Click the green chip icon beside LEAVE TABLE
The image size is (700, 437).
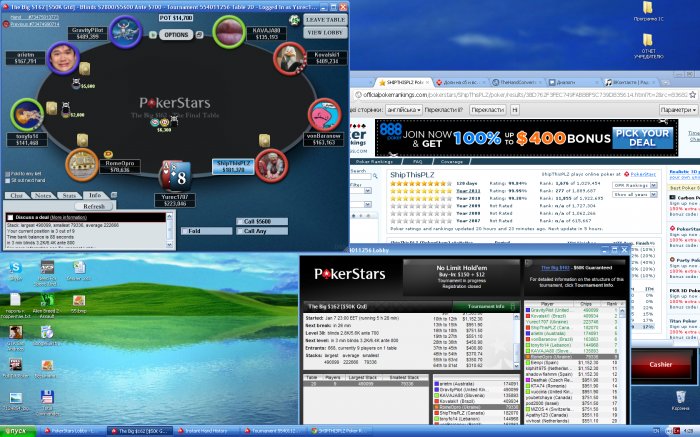point(294,20)
